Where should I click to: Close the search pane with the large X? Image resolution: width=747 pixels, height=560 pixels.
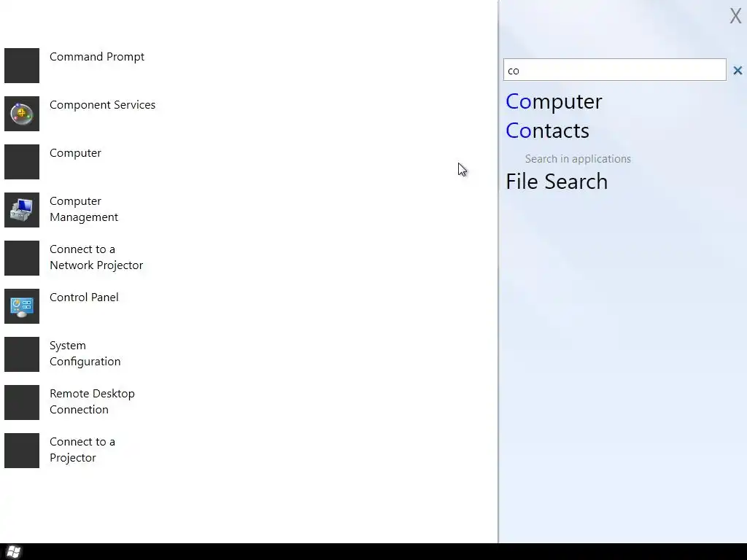[735, 16]
